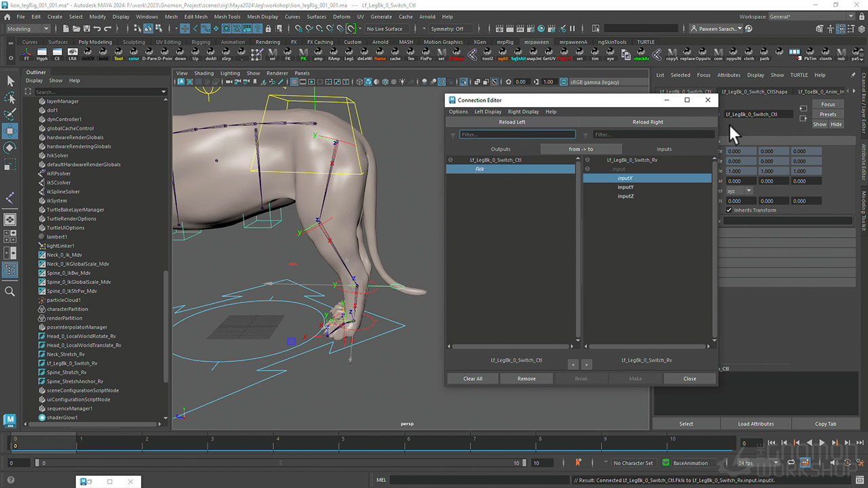The image size is (868, 488).
Task: Open the Right Display menu
Action: 523,112
